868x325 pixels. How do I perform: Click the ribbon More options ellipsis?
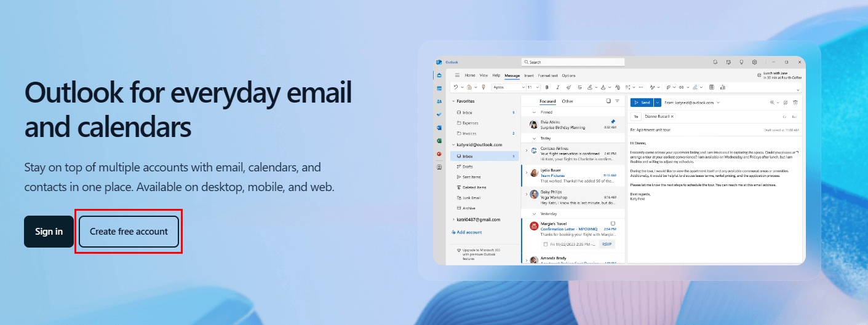point(641,87)
